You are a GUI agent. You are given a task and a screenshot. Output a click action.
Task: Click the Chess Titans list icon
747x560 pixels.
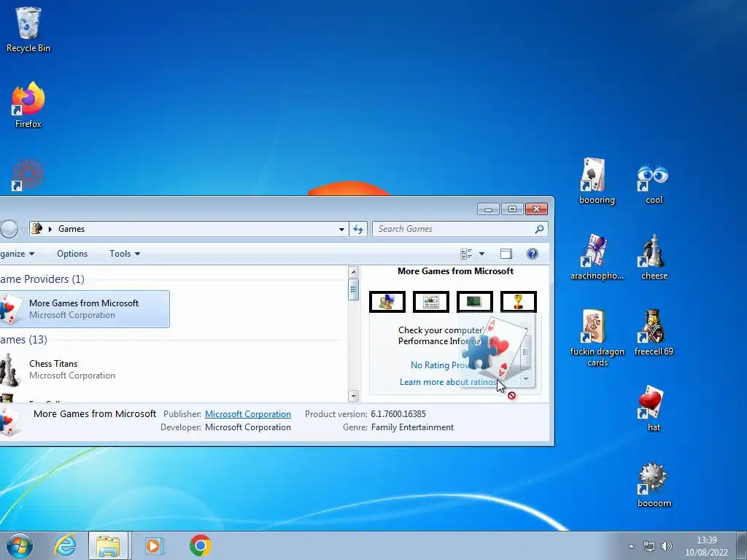[x=9, y=370]
